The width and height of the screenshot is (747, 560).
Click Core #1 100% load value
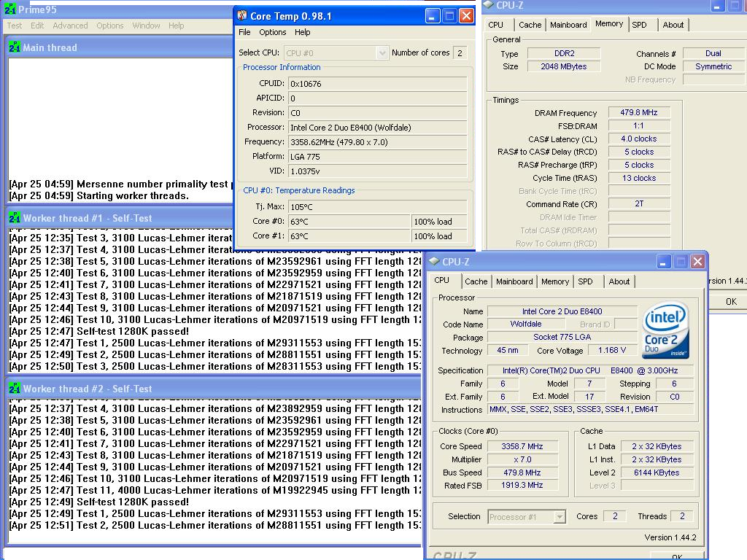(438, 236)
